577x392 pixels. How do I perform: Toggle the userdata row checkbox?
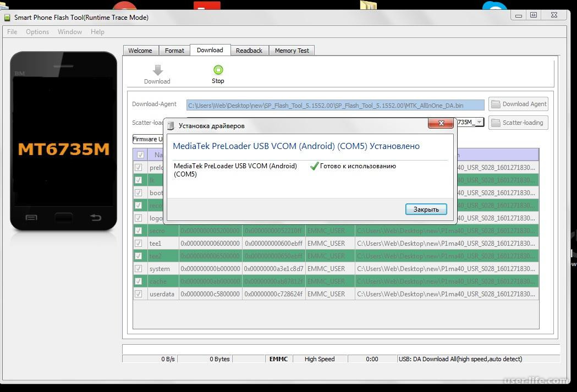pos(139,294)
